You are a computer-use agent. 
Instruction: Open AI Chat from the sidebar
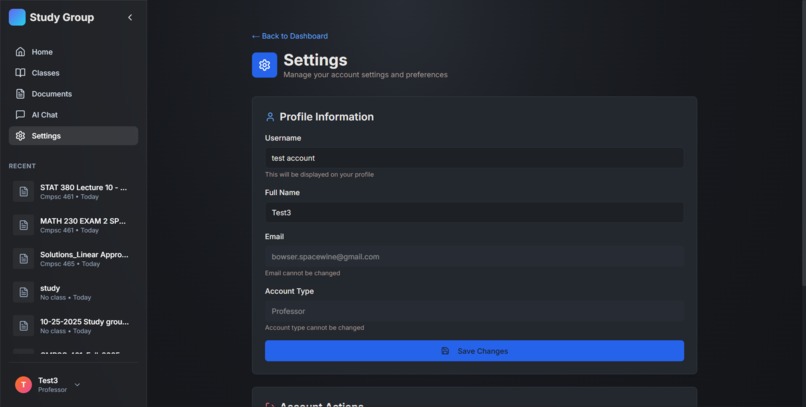(74, 115)
